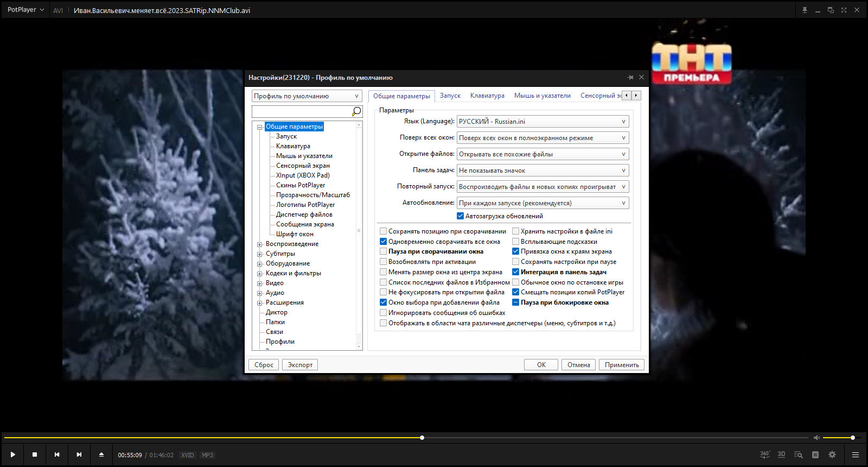Open PotPlayer main menu in title bar

(25, 10)
